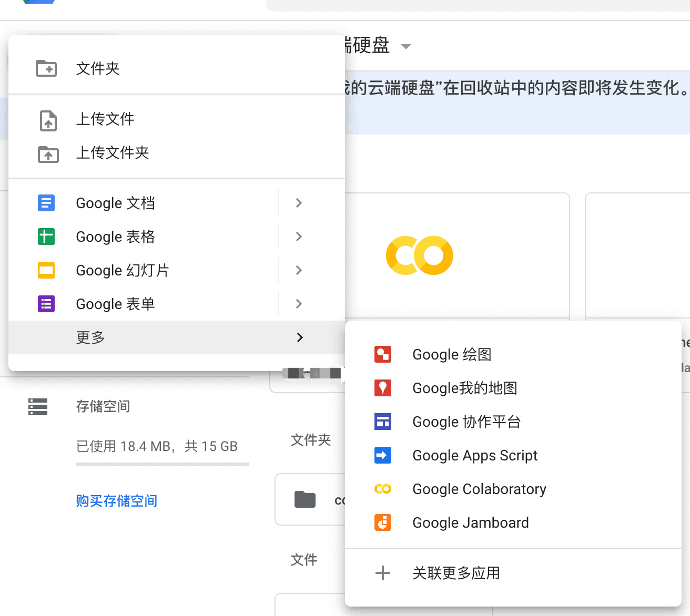
Task: Click the yellow Google Slides icon
Action: click(46, 270)
